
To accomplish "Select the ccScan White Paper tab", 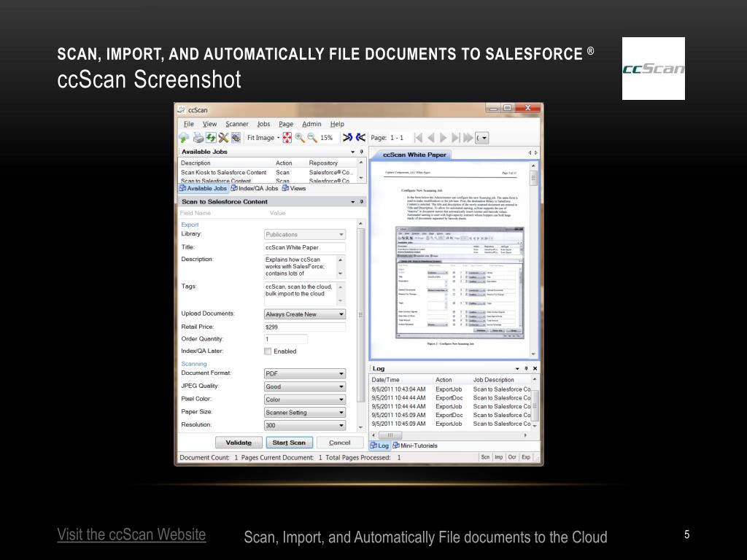I will pyautogui.click(x=414, y=155).
